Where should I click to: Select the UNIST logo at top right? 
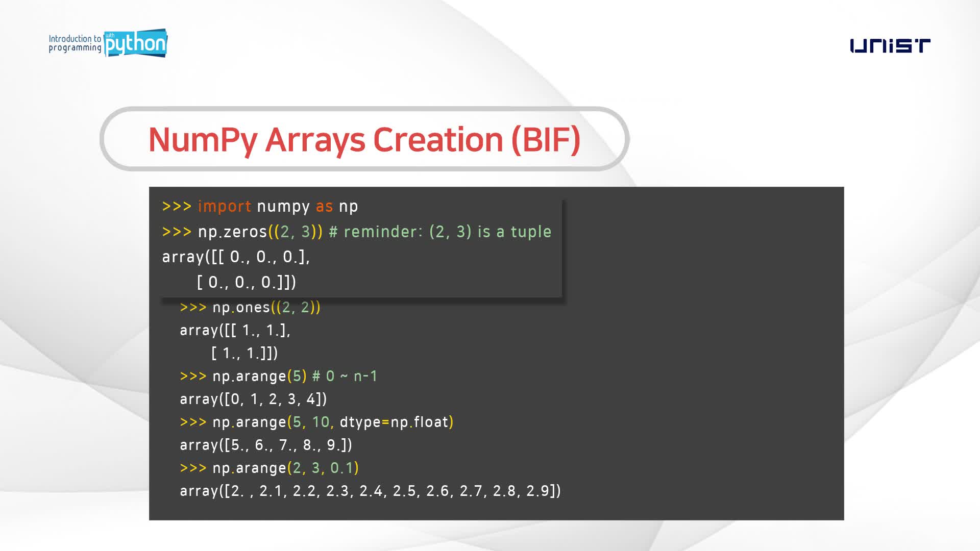pos(890,45)
